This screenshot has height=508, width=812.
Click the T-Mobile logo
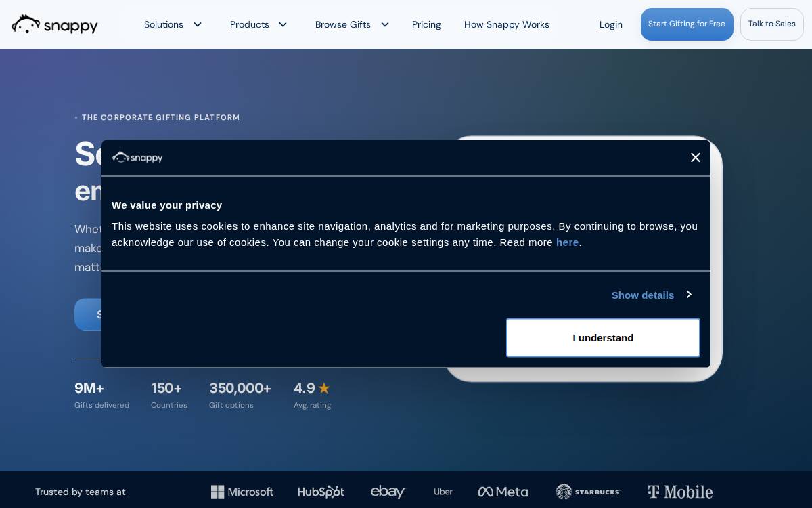pyautogui.click(x=680, y=492)
